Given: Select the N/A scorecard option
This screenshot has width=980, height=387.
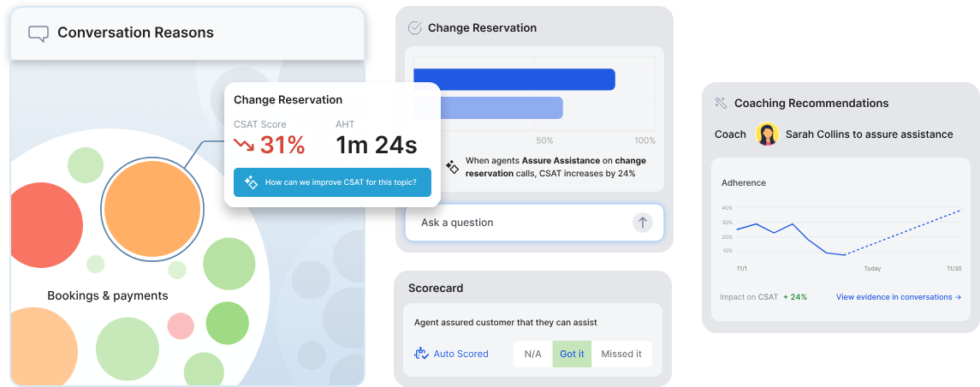Looking at the screenshot, I should point(533,354).
